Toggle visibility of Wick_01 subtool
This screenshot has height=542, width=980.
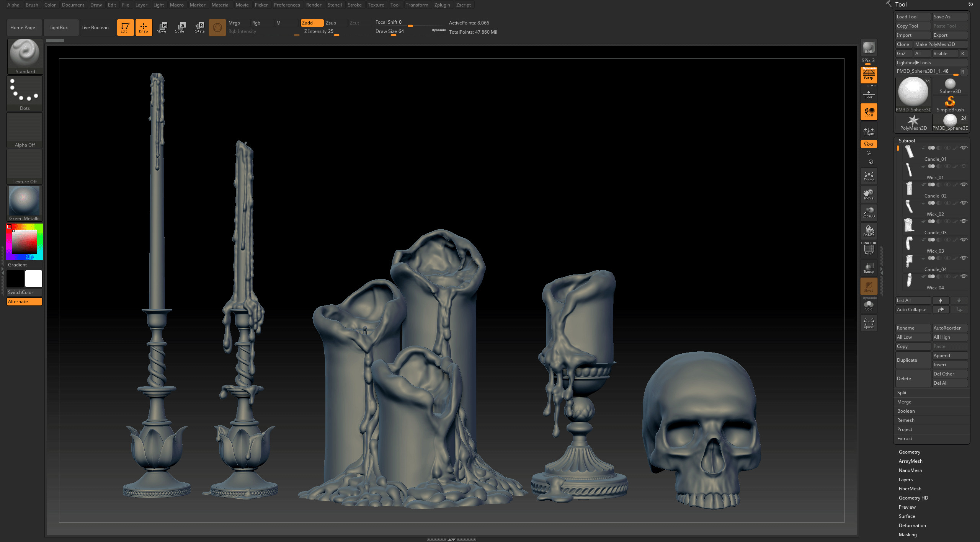[964, 166]
